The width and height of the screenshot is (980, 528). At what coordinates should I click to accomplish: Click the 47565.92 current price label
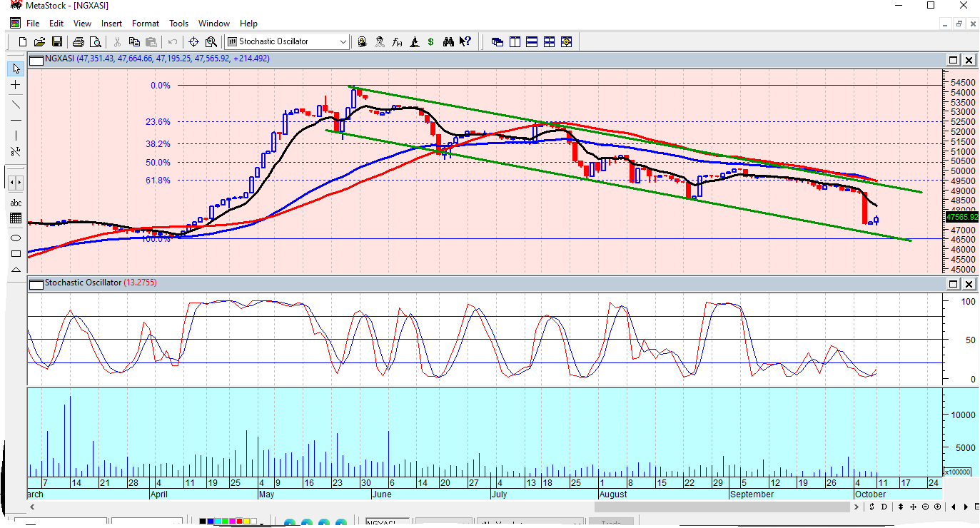[x=961, y=217]
